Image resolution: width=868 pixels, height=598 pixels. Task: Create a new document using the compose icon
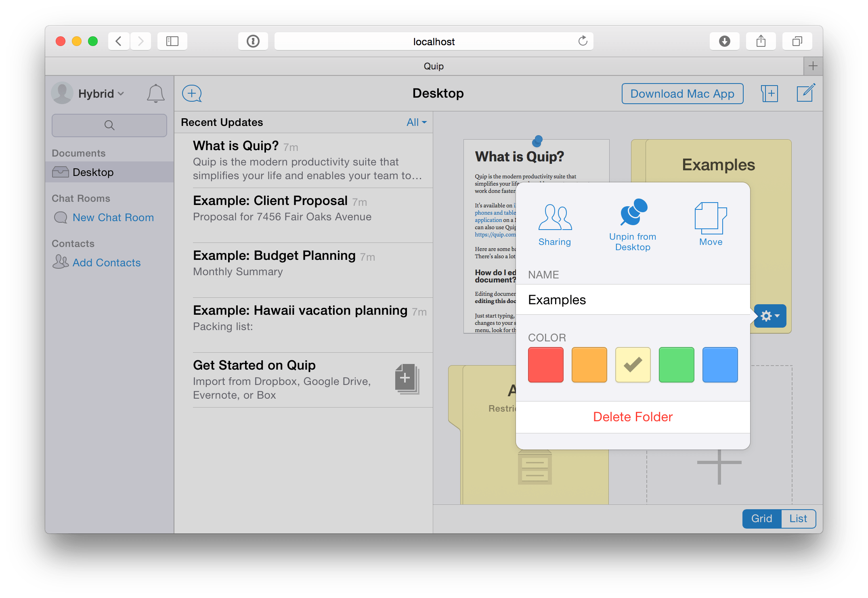point(805,93)
